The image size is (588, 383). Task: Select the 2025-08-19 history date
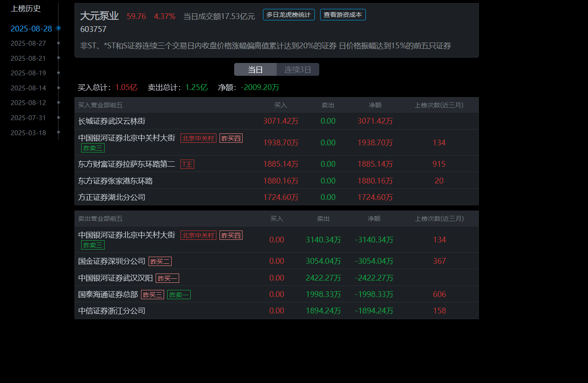pyautogui.click(x=28, y=73)
